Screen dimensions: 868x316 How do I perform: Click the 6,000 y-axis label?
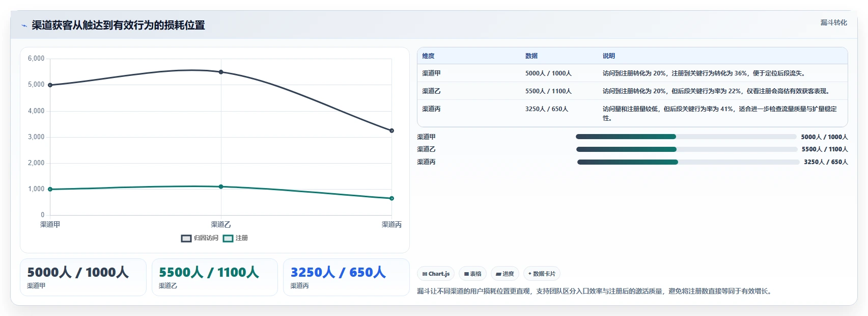tap(36, 59)
